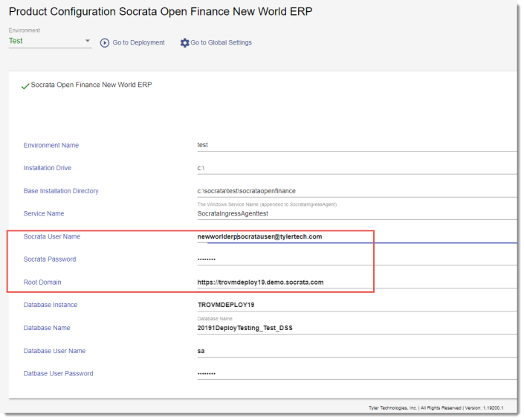
Task: Click the Tyler Technologies version footer text
Action: coord(436,408)
